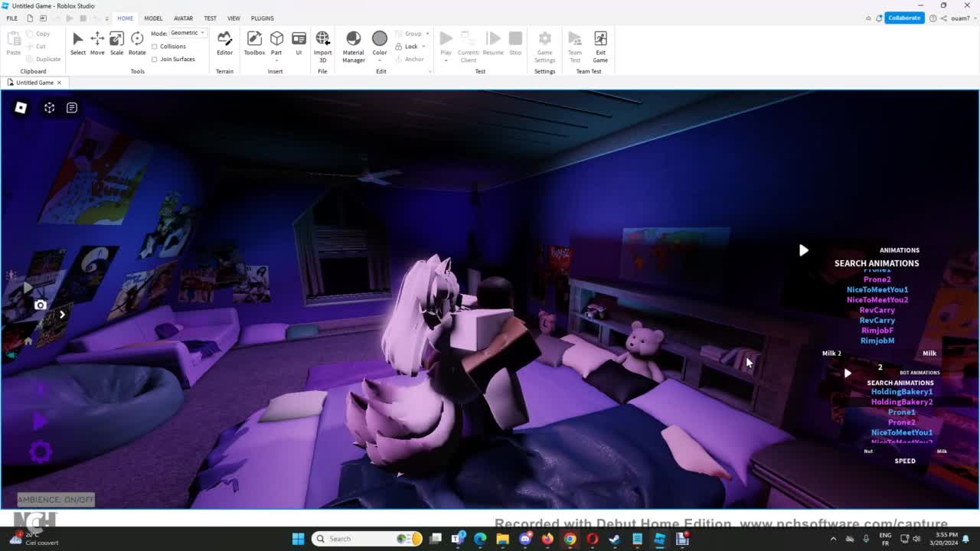Open the Toolbox panel
This screenshot has width=980, height=551.
(x=254, y=43)
